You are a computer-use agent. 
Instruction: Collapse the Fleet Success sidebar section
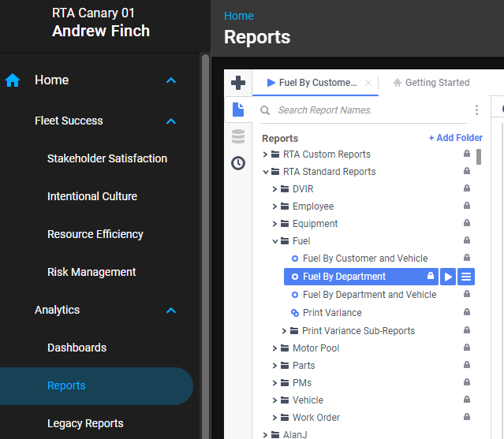pyautogui.click(x=171, y=121)
